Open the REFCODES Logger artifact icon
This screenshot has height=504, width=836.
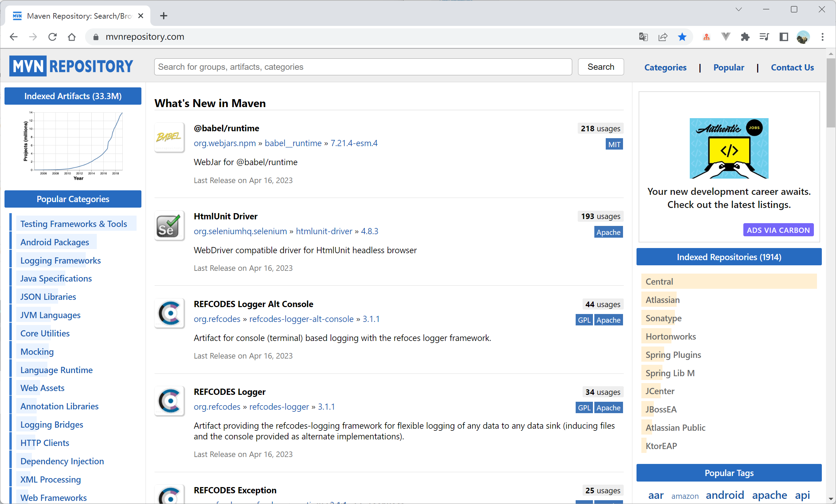(169, 401)
